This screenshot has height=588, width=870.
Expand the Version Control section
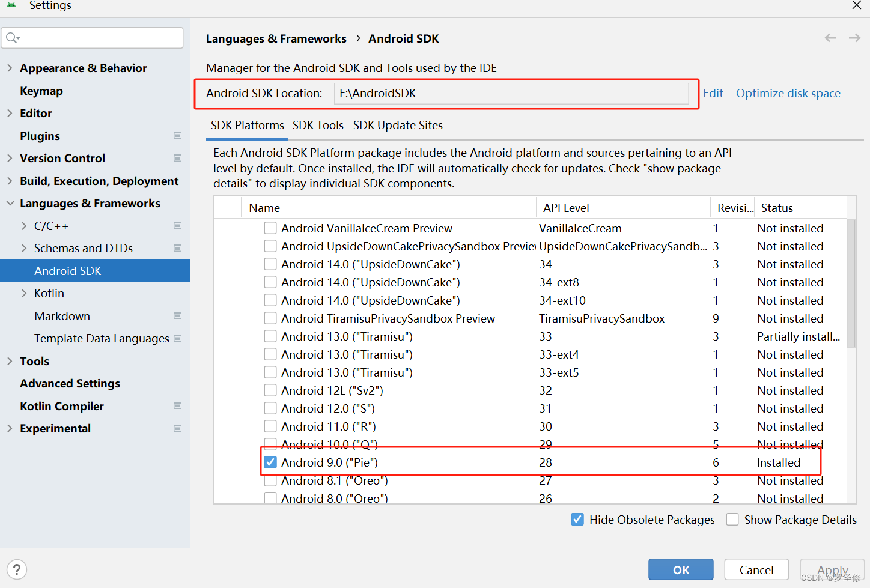tap(10, 158)
